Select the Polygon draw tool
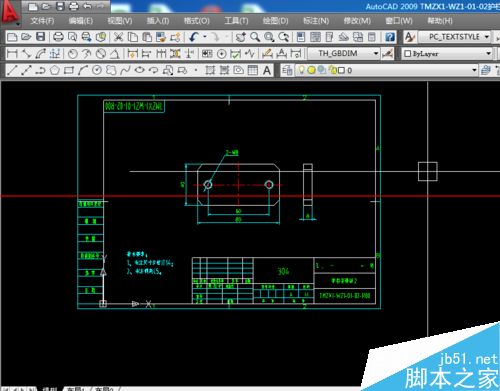This screenshot has width=500, height=391. (x=55, y=70)
